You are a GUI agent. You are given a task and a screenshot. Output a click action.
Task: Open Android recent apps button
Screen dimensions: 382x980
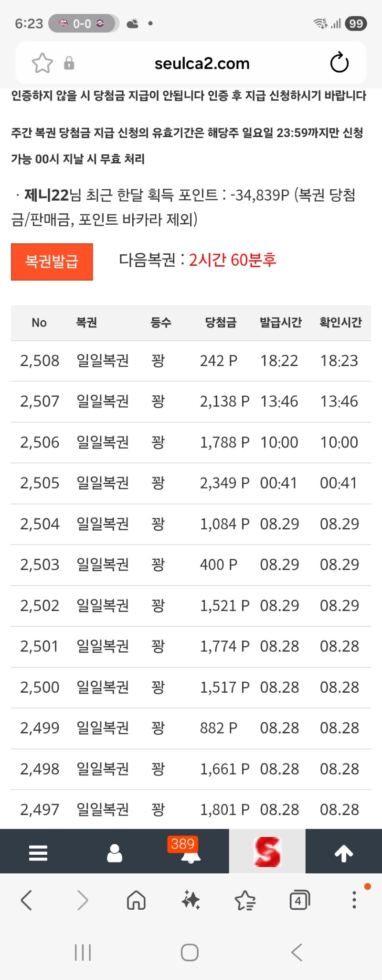pos(83,952)
